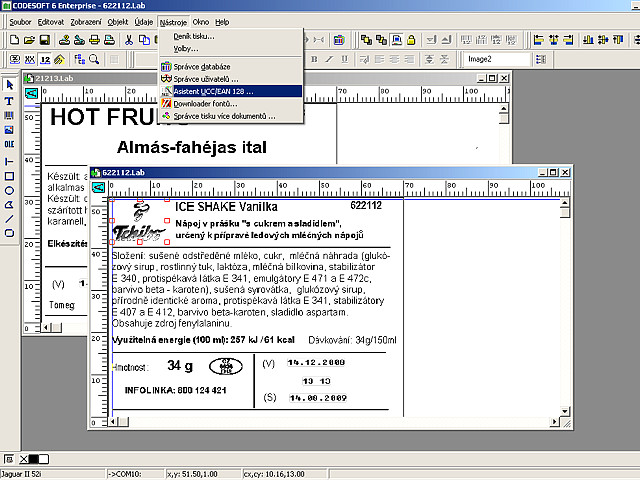Open the Editovat menu

pos(51,22)
